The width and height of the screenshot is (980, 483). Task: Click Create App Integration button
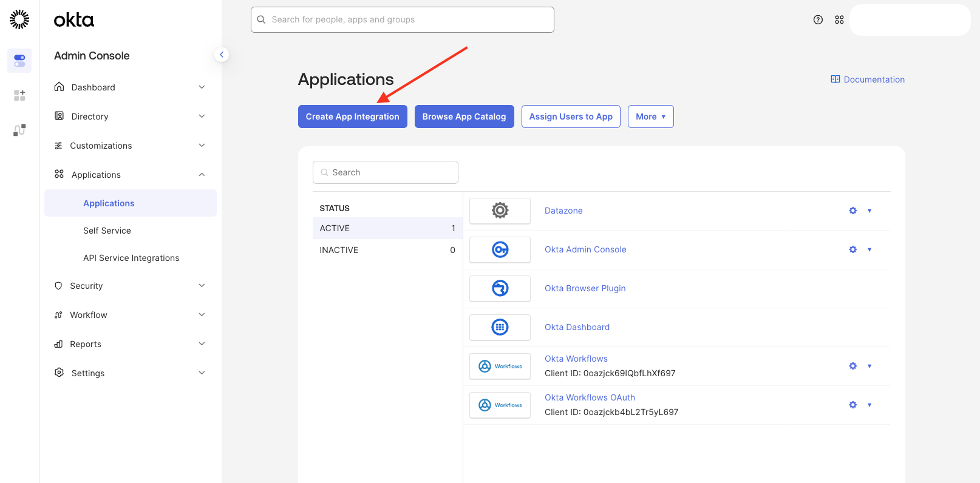352,117
